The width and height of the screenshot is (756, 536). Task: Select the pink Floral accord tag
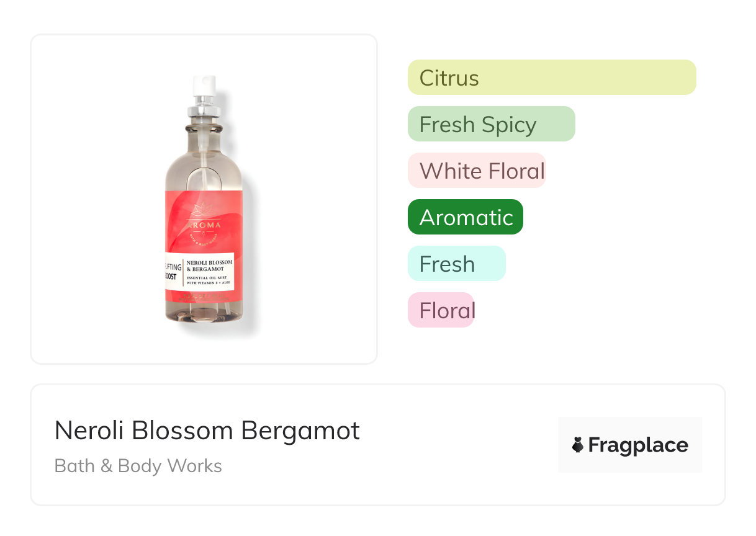tap(441, 310)
